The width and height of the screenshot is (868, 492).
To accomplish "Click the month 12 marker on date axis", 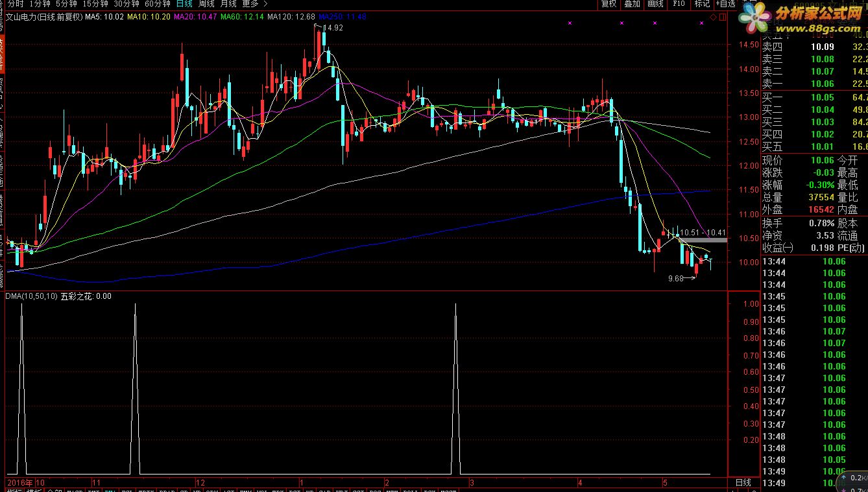I will click(200, 482).
